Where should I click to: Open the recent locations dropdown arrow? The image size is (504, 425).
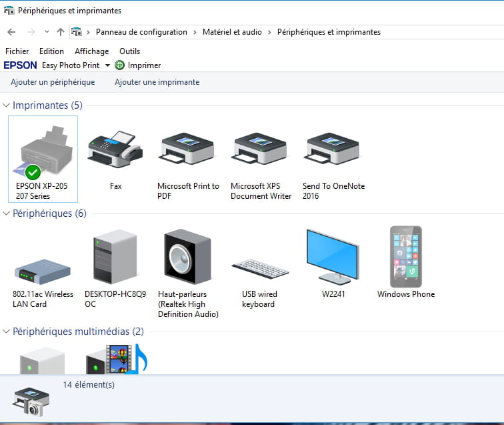click(x=47, y=31)
